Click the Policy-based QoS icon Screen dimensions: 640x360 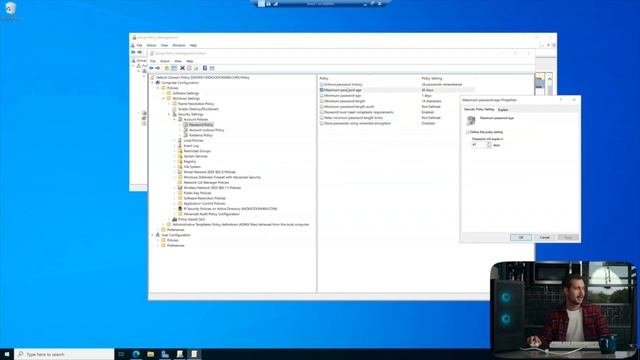pos(174,219)
